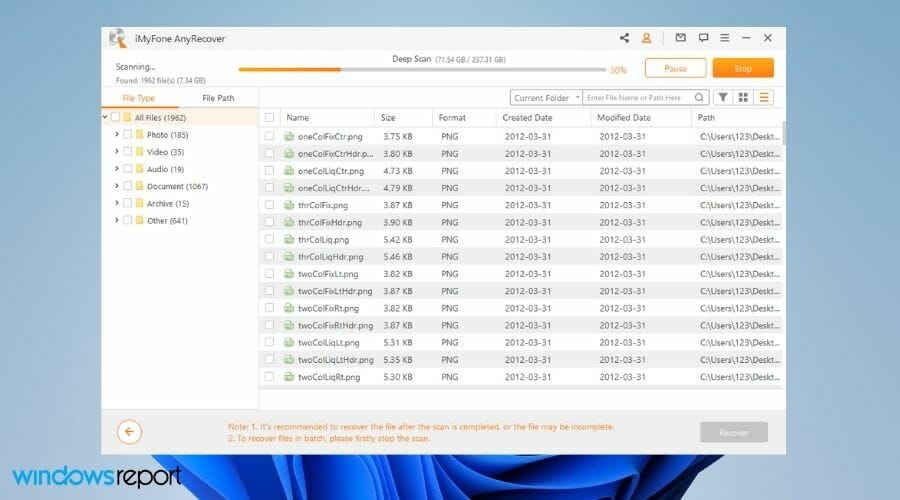Click the All Files folder icon

coord(127,117)
